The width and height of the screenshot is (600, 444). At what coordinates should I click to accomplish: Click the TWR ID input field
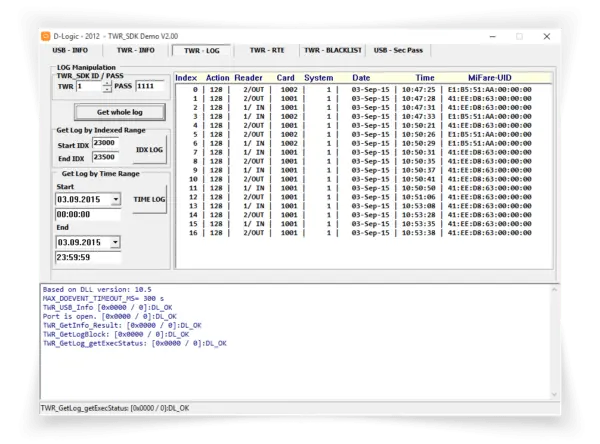click(90, 86)
